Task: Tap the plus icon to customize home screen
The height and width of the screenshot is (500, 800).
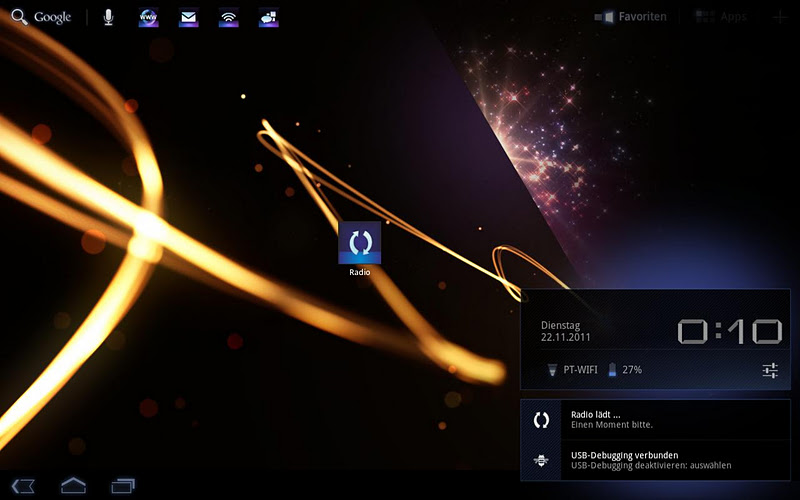Action: pos(780,17)
